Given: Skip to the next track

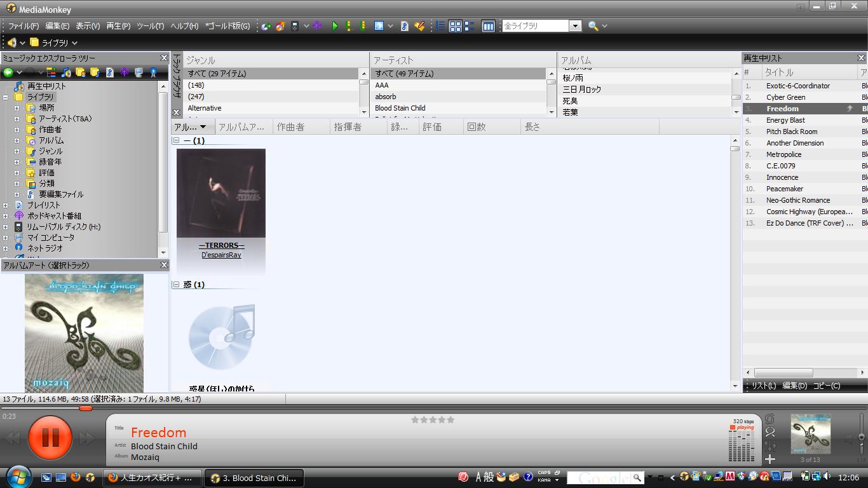Looking at the screenshot, I should [86, 438].
